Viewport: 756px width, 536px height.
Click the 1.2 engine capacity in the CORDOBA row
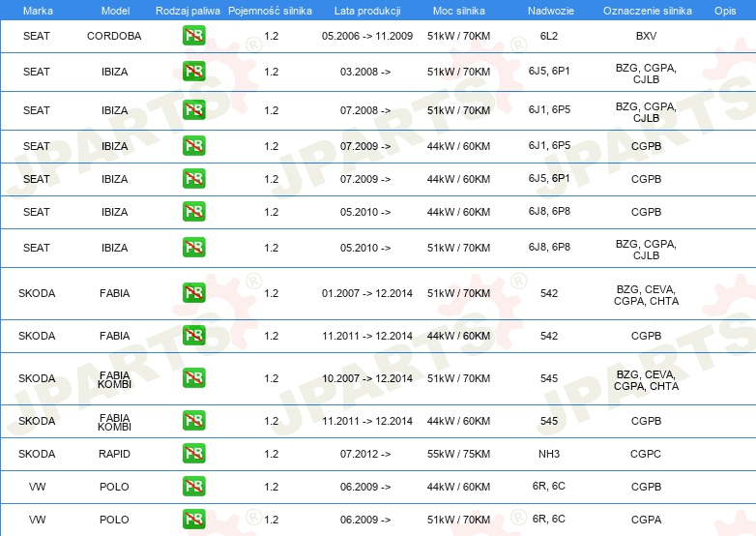pyautogui.click(x=271, y=36)
